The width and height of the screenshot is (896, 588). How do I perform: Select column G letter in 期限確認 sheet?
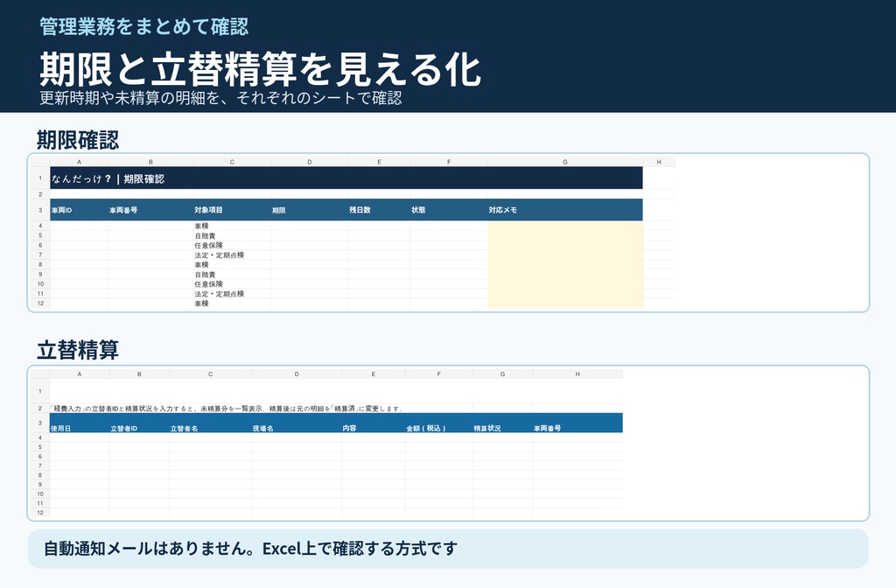[x=565, y=162]
